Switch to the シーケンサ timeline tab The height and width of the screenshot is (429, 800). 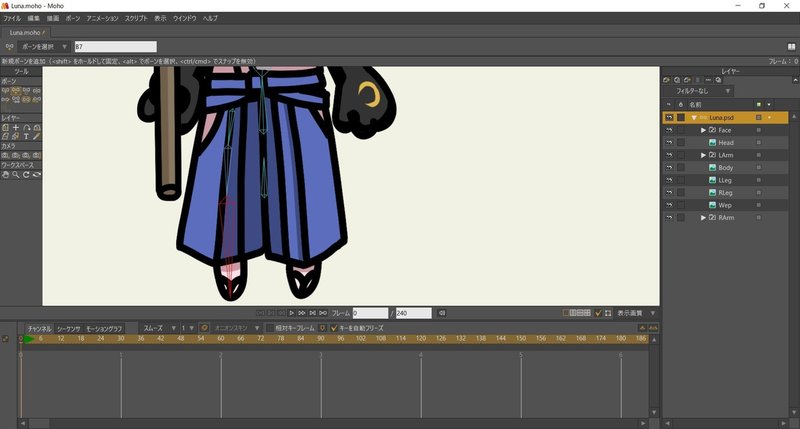coord(68,329)
